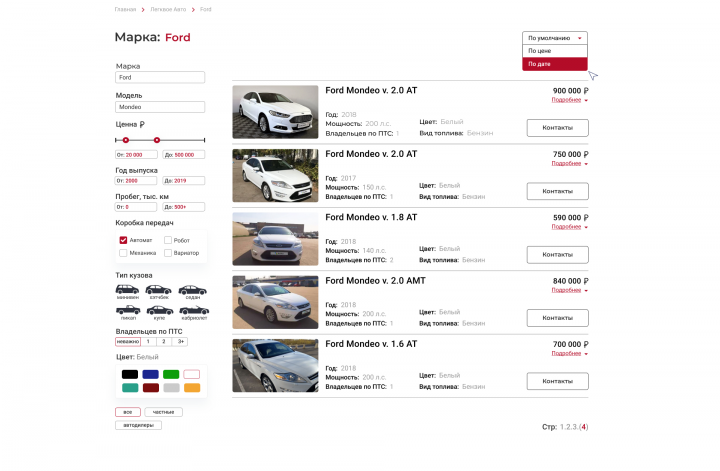Click the mileage to field 500+
The image size is (720, 471).
pos(184,207)
